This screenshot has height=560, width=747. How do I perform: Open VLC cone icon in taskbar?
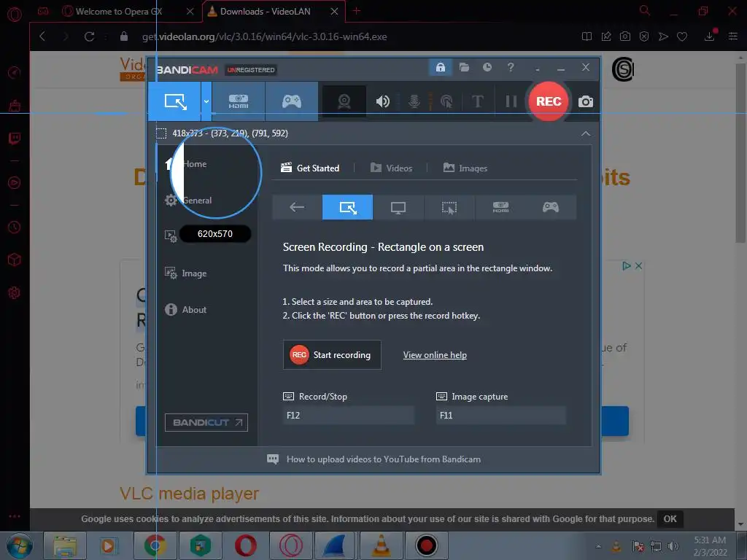(x=381, y=545)
